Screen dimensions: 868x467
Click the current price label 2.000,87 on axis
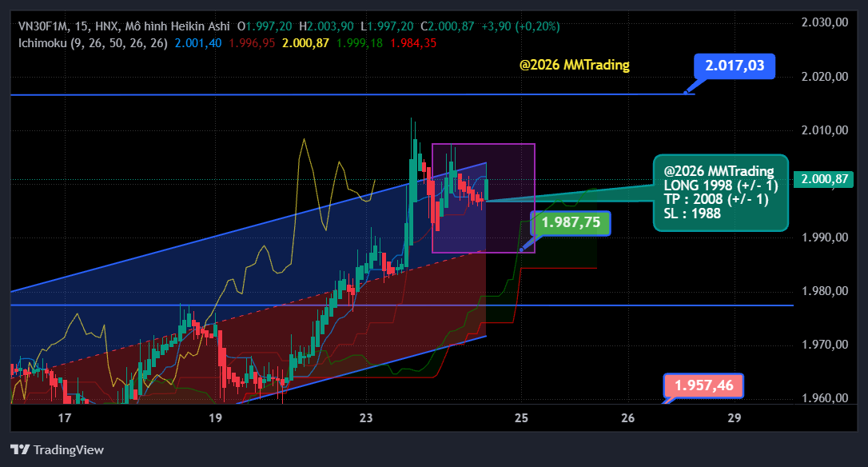tap(824, 179)
